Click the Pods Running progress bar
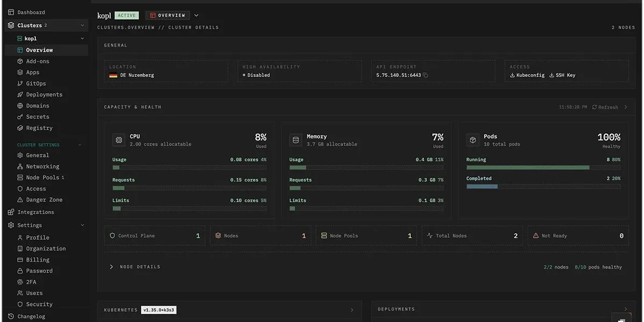 tap(544, 167)
